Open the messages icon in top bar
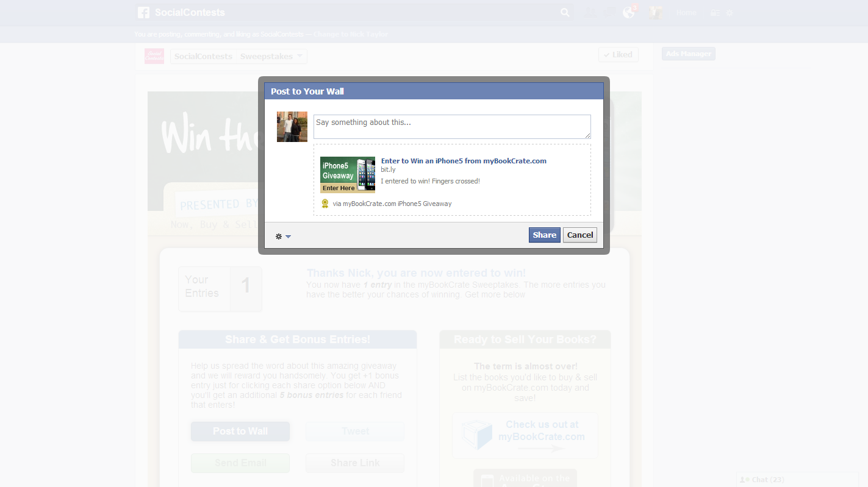 tap(609, 12)
